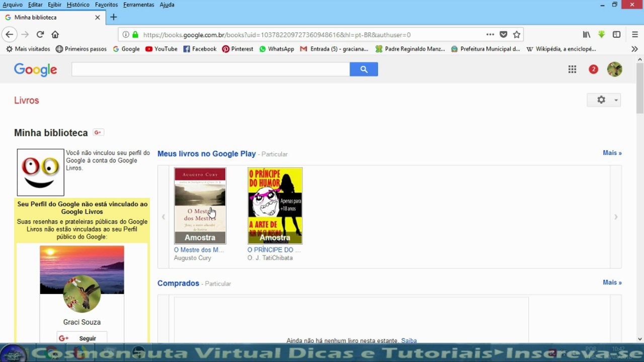Open O PRÍNCIPE DO ... title link
The width and height of the screenshot is (644, 362).
coord(274,250)
